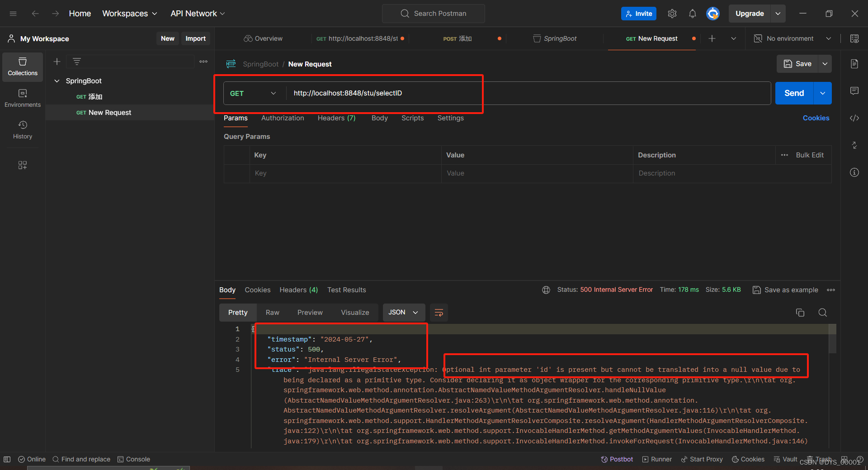Viewport: 868px width, 470px height.
Task: Search within the response body
Action: [823, 313]
